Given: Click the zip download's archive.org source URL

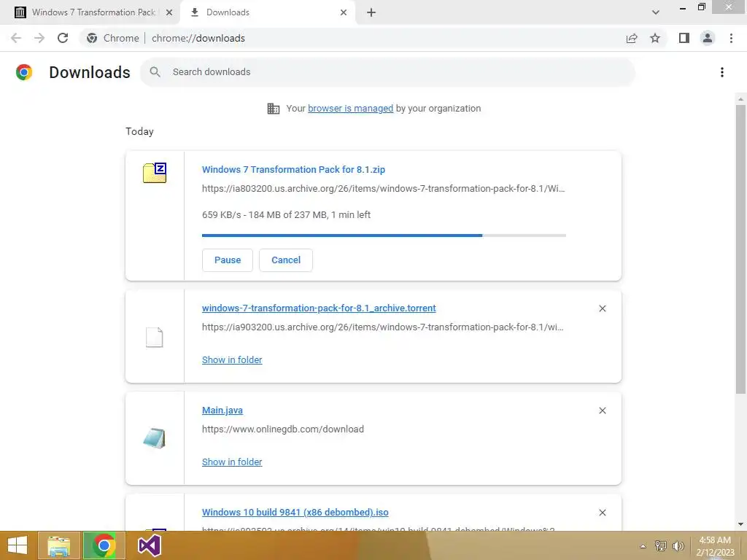Looking at the screenshot, I should [383, 189].
